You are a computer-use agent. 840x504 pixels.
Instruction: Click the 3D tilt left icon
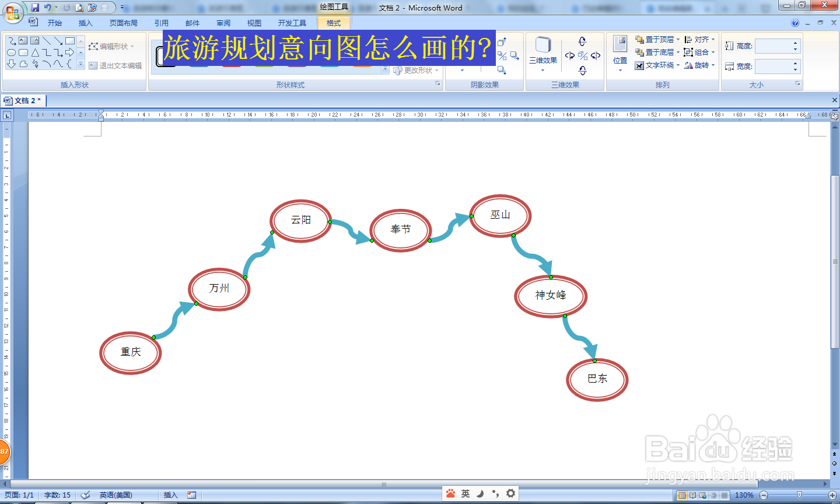pos(570,55)
